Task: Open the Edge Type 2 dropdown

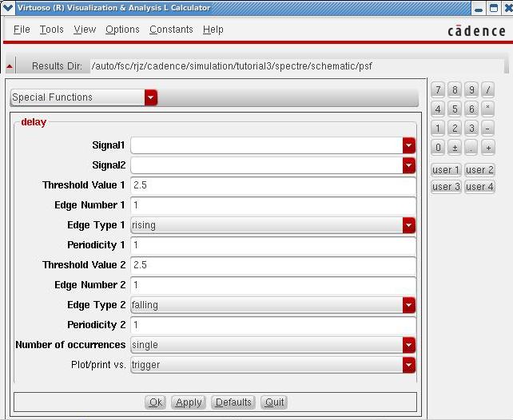Action: tap(273, 305)
